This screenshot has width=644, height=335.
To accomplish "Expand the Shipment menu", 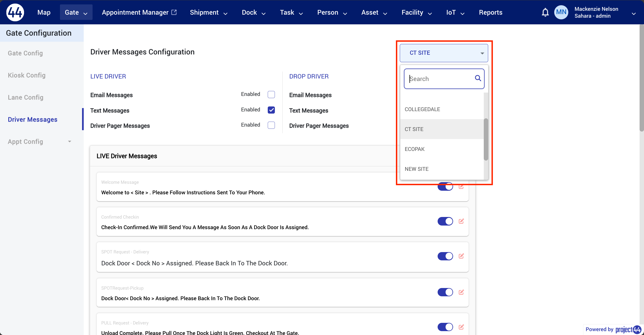I will coord(209,12).
